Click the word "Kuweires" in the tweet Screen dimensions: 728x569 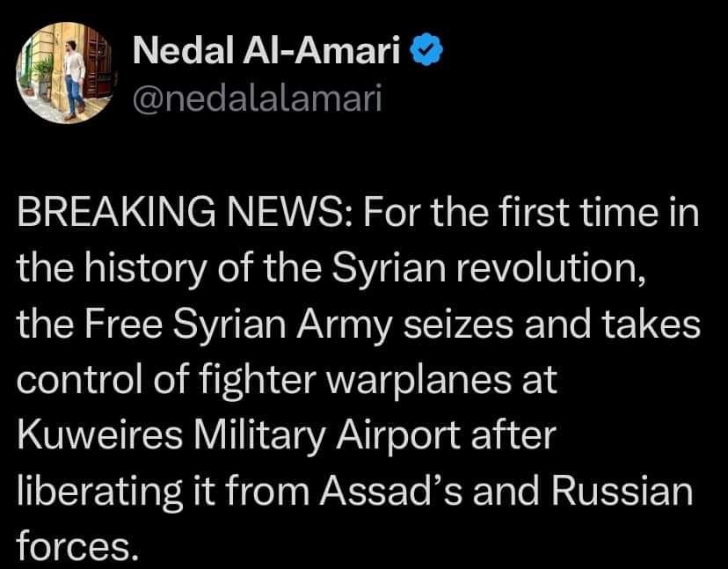click(100, 435)
